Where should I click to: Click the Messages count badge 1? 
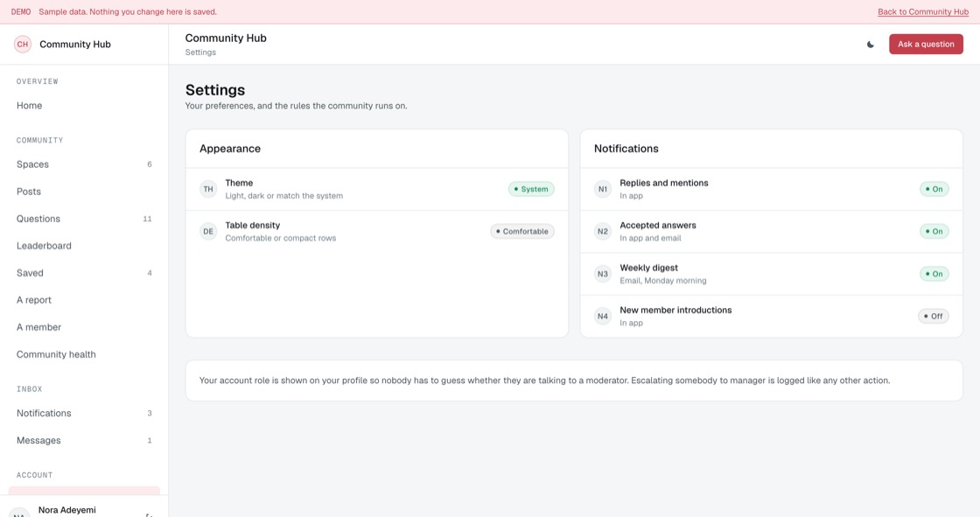[x=150, y=440]
